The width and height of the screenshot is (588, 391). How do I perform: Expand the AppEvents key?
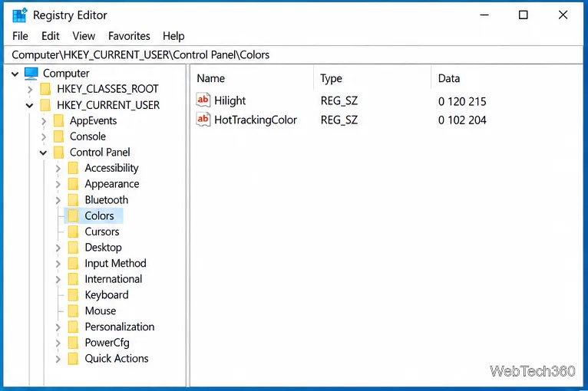[x=44, y=121]
